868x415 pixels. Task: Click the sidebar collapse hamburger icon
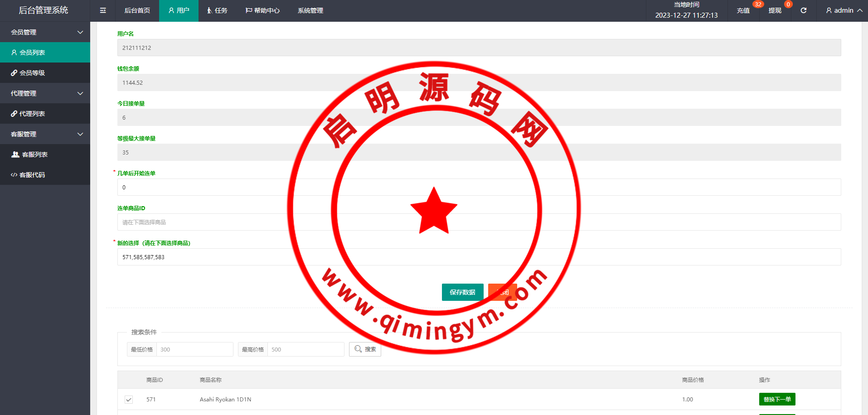103,10
